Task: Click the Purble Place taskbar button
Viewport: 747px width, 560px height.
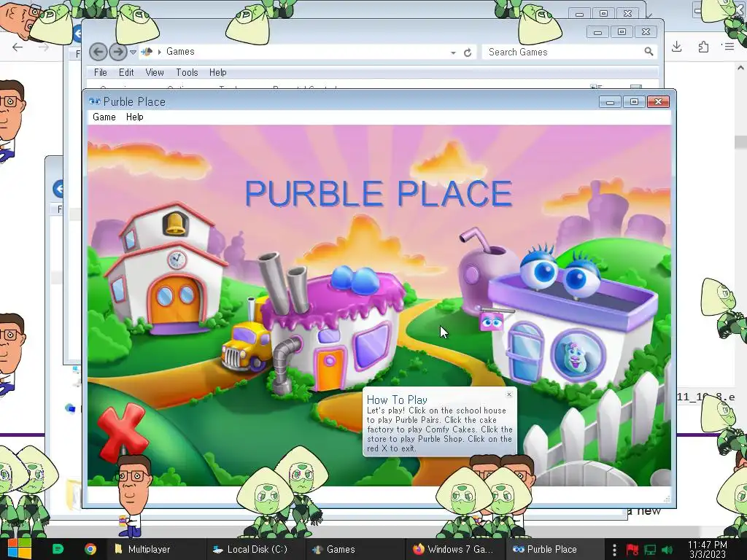Action: coord(553,549)
